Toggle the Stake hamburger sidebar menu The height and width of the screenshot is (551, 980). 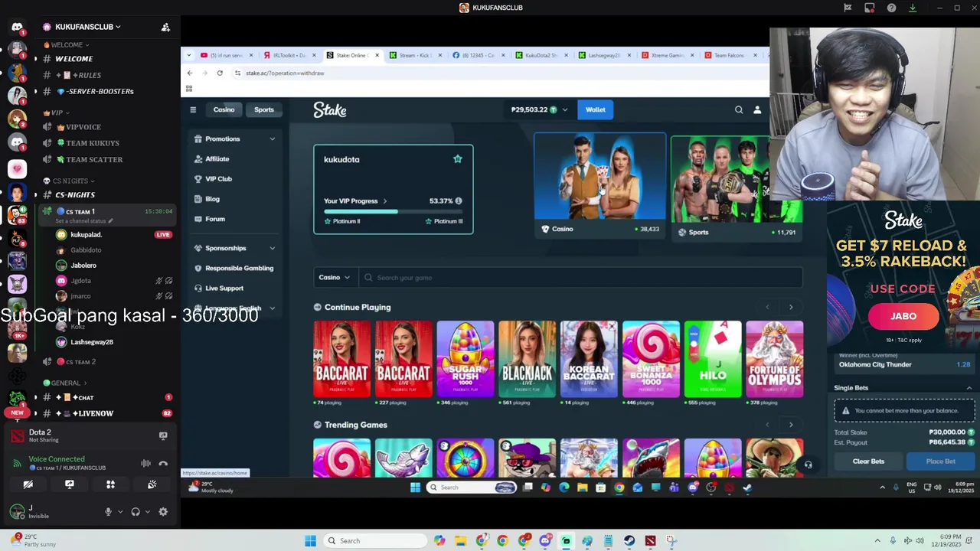[193, 109]
